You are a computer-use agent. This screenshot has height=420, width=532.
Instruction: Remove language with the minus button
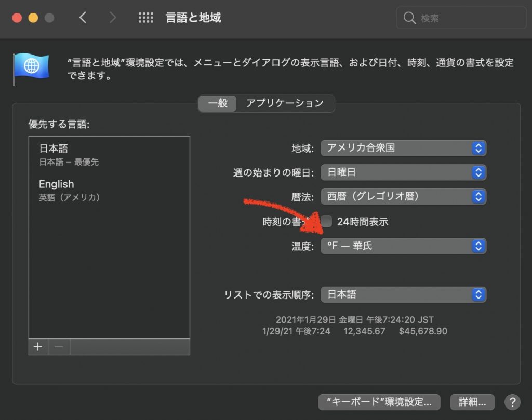(59, 347)
